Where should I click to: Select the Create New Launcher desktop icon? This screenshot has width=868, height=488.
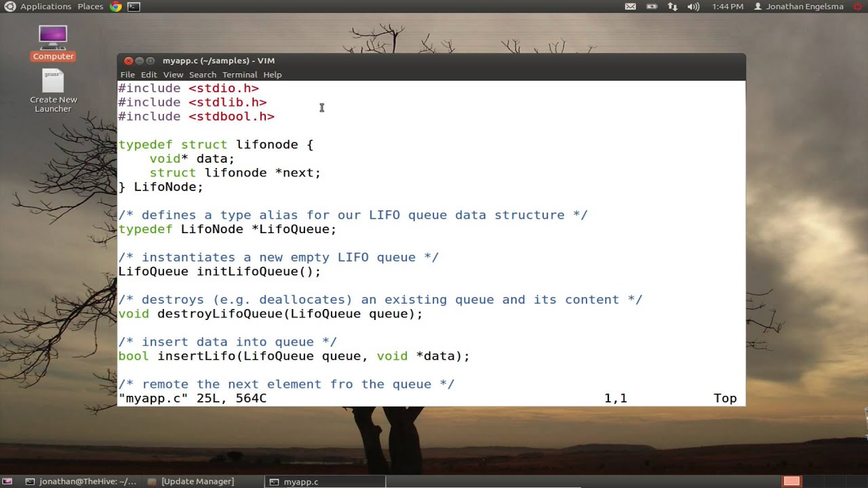coord(53,91)
